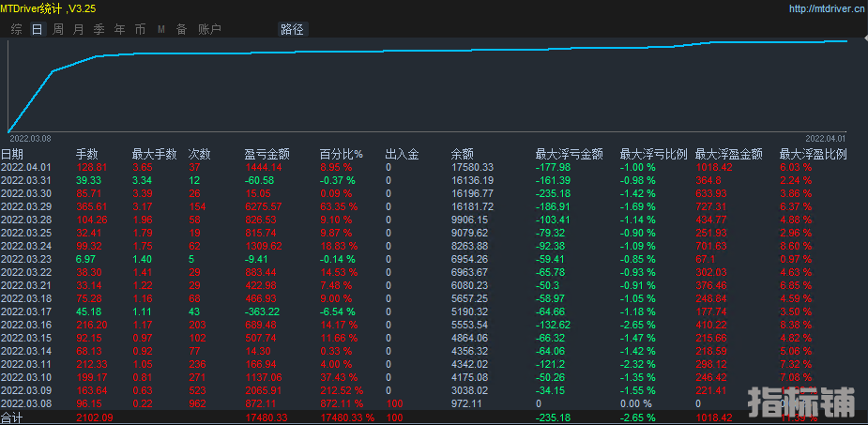Click the 百分比% column header
Viewport: 868px width, 425px height.
click(x=341, y=155)
